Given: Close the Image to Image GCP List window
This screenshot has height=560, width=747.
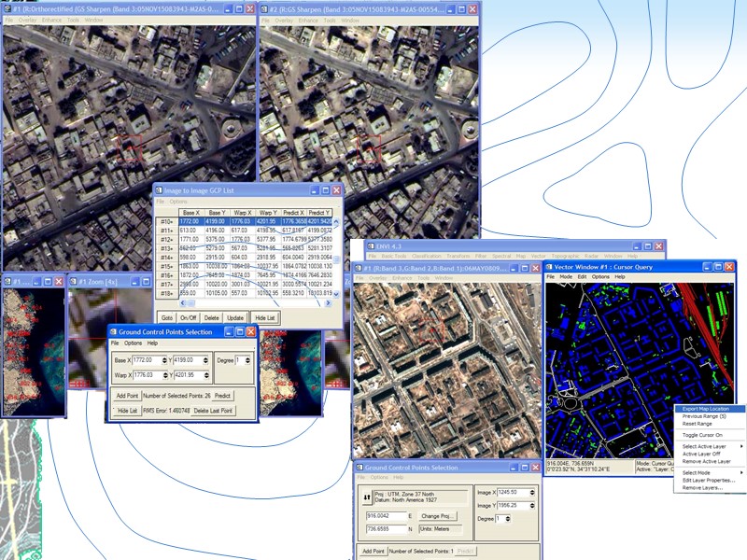Looking at the screenshot, I should pos(337,190).
